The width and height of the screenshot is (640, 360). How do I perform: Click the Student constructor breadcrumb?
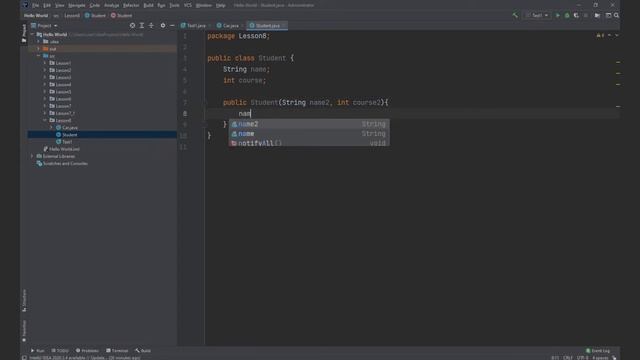click(122, 16)
